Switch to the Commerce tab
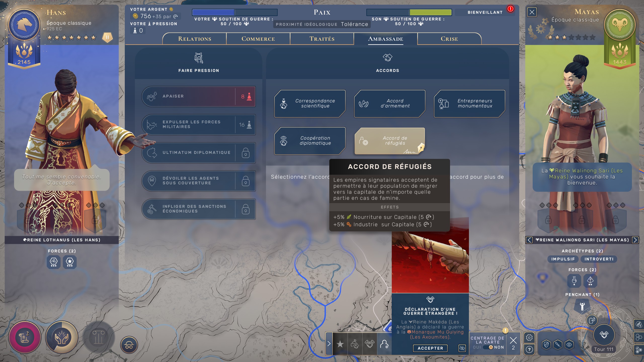This screenshot has width=644, height=362. click(x=258, y=39)
